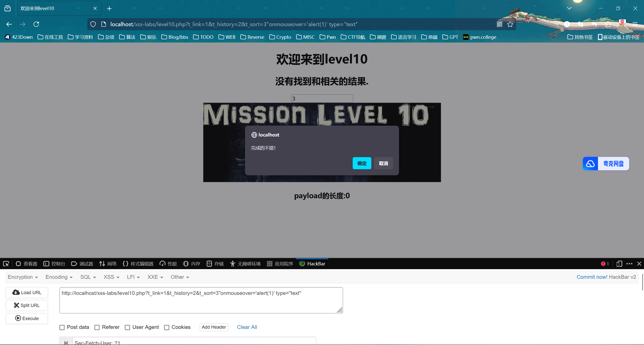The height and width of the screenshot is (345, 644).
Task: Check the Cookies checkbox
Action: 167,327
